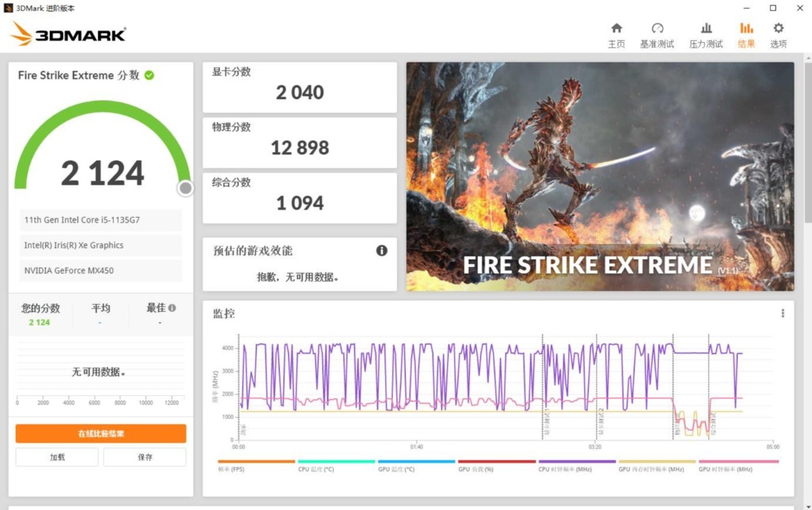The height and width of the screenshot is (510, 812).
Task: Click the Fire Strike Extreme banner image
Action: 600,177
